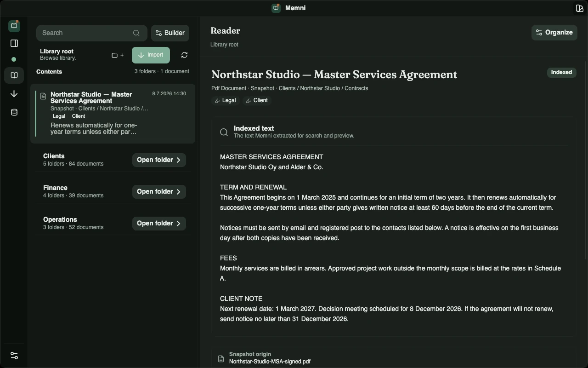Click the Snapshot origin file icon
The height and width of the screenshot is (368, 588).
tap(221, 358)
